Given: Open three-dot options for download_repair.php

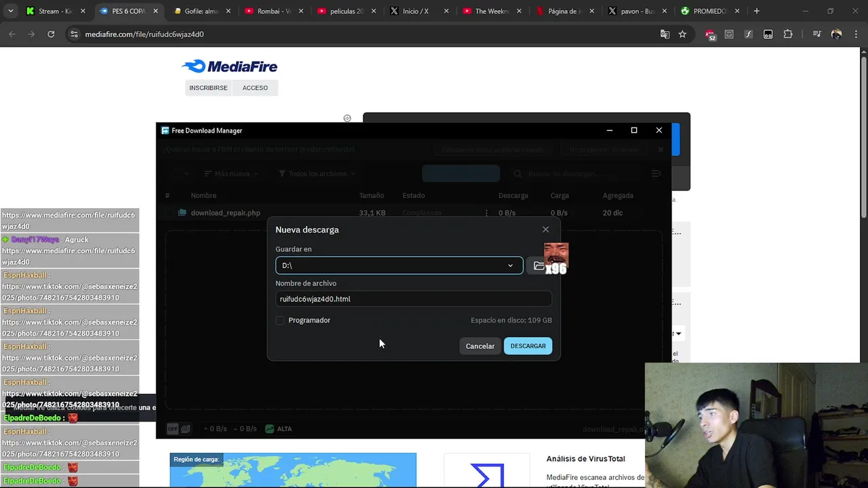Looking at the screenshot, I should (486, 213).
